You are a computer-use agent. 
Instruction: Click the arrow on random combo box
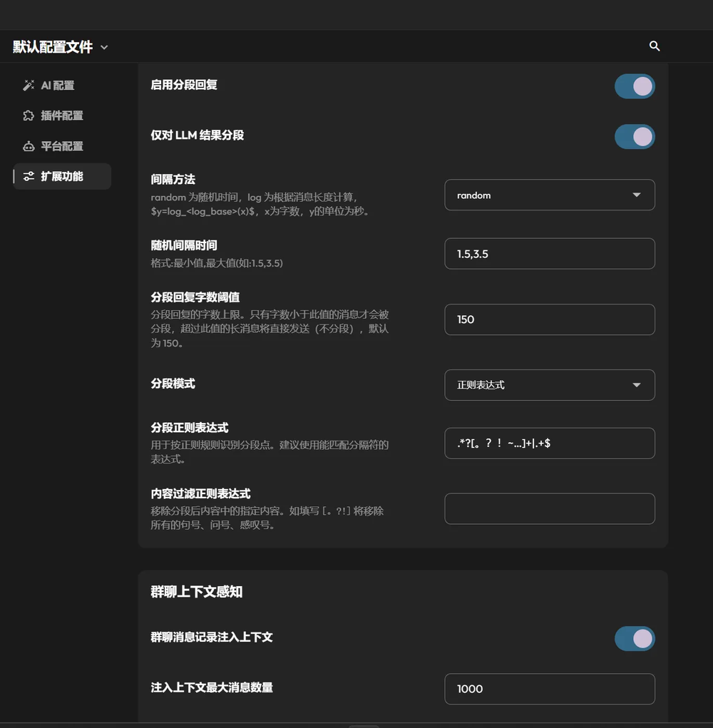(637, 195)
